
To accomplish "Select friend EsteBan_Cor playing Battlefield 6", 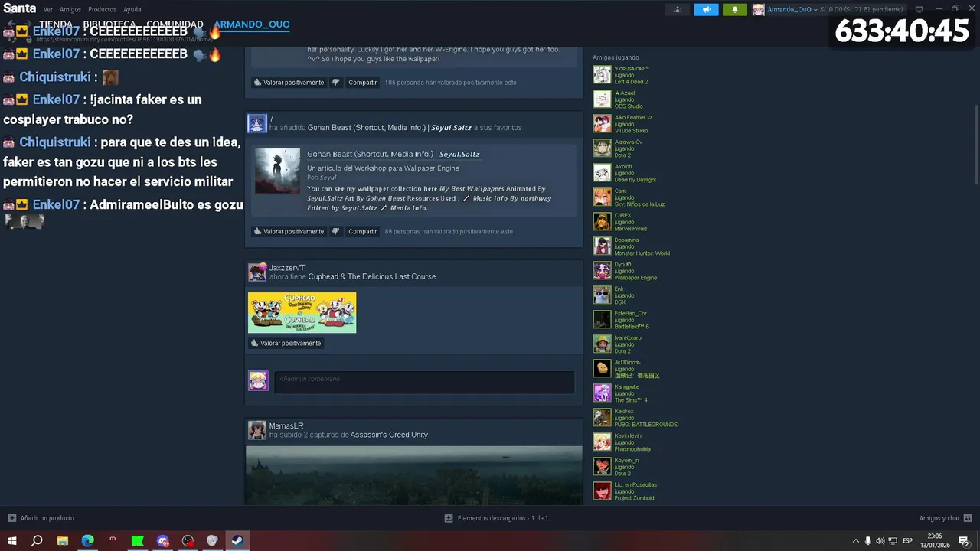I will (622, 320).
